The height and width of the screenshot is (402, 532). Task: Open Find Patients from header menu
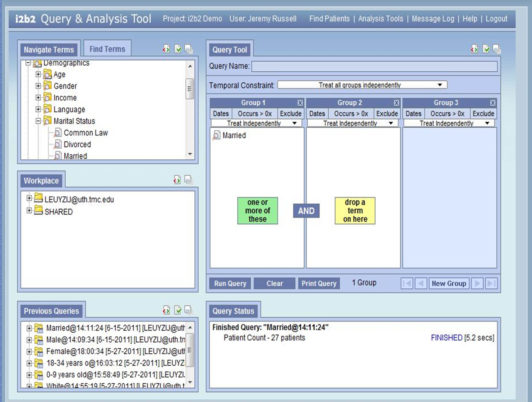(329, 19)
